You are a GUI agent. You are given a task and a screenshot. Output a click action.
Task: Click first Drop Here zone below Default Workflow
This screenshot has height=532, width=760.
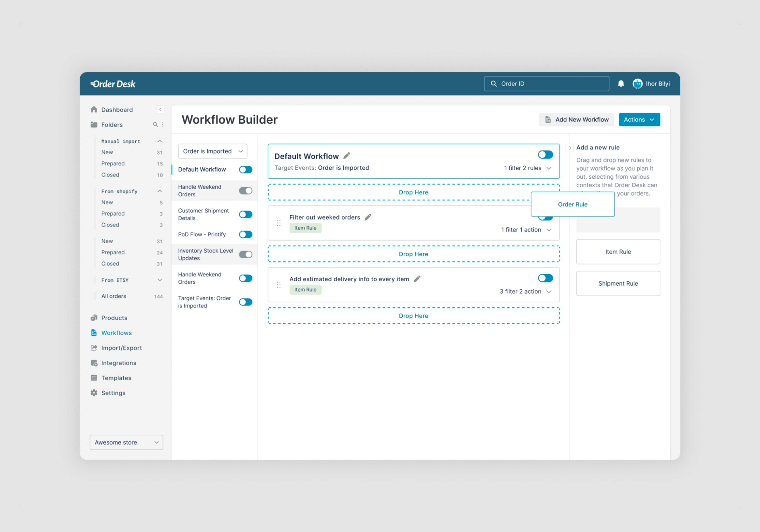pos(413,192)
